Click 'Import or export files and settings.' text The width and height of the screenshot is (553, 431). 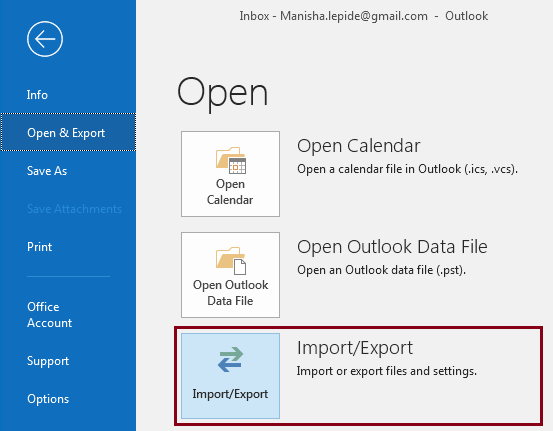[387, 371]
